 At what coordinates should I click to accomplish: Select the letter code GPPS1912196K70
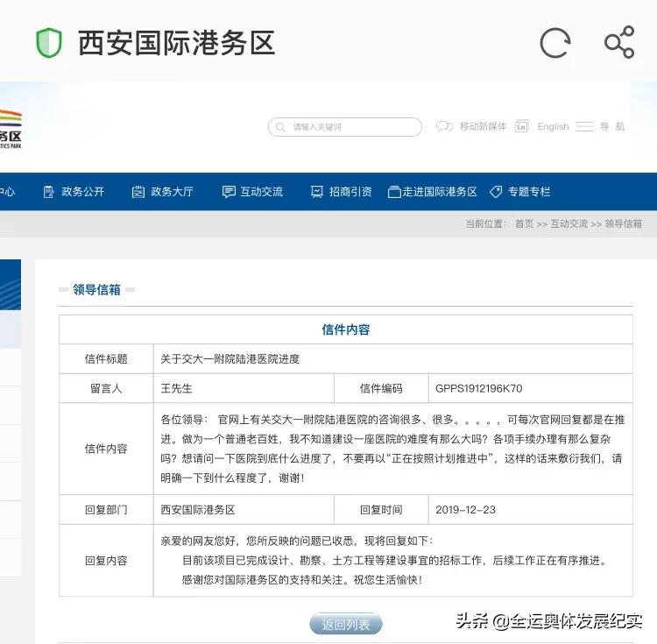[479, 388]
